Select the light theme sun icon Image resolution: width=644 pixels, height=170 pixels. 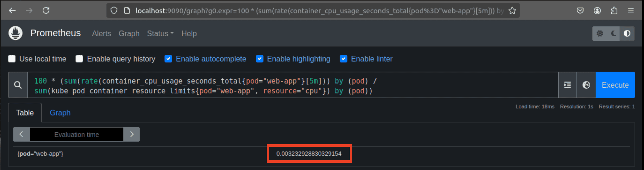tap(599, 33)
